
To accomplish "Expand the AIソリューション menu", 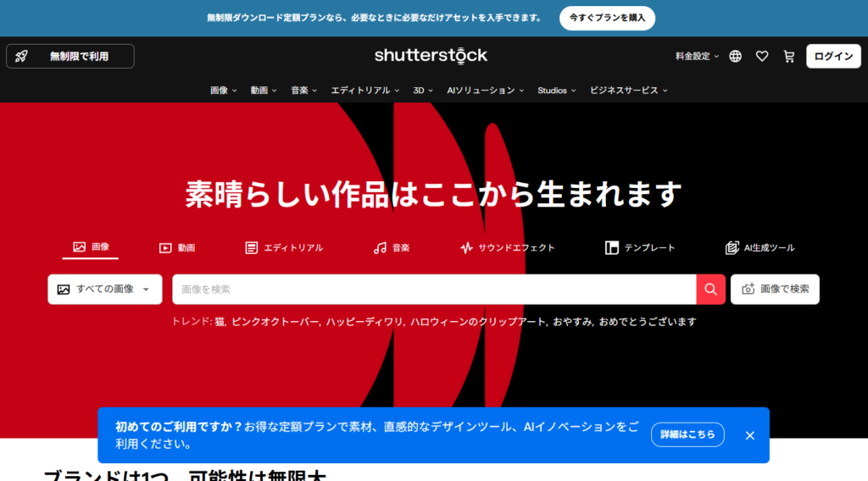I will [485, 90].
